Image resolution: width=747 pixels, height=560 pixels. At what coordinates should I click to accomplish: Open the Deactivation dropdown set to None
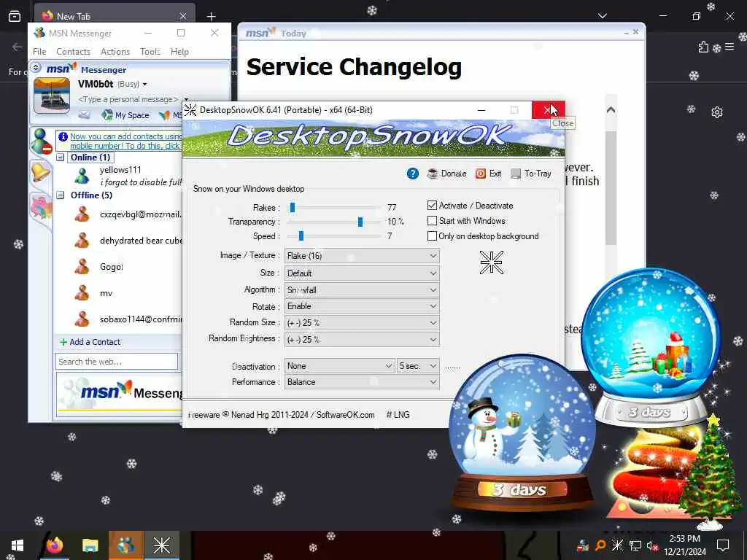339,366
